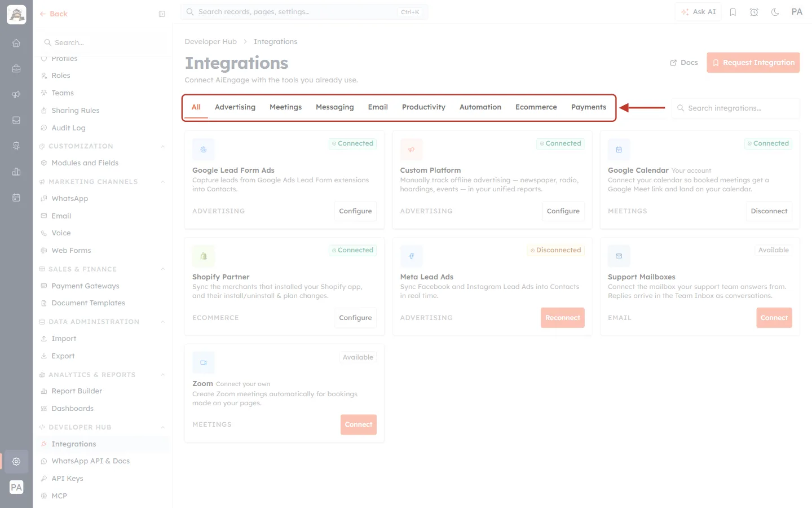Screen dimensions: 812x508
Task: Click the Zoom card camera icon
Action: [x=204, y=363]
